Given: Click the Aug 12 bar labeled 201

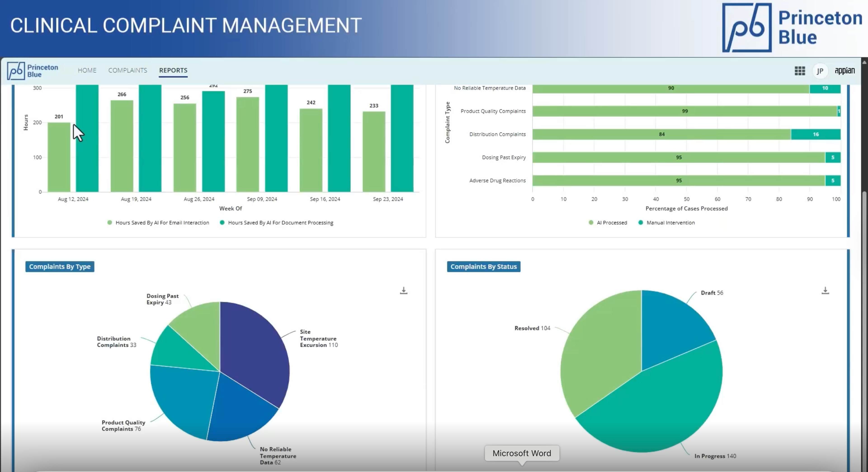Looking at the screenshot, I should pos(59,157).
